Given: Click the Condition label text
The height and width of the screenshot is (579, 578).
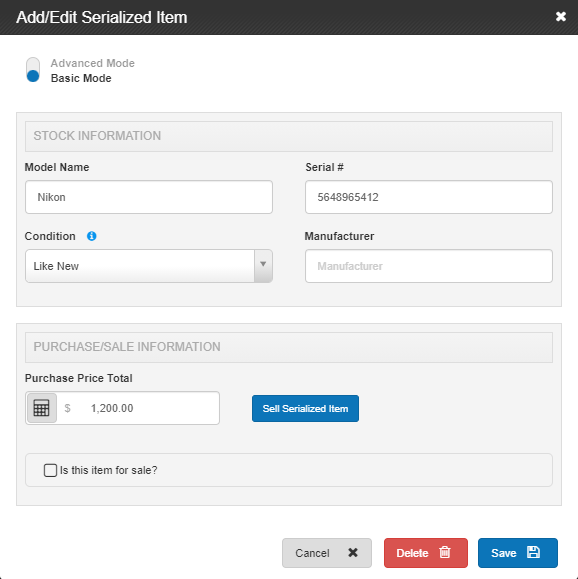Looking at the screenshot, I should click(x=50, y=236).
